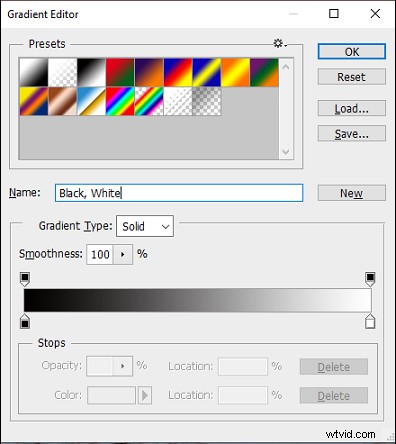Screen dimensions: 396x444
Task: Choose the Spectrum rainbow gradient preset
Action: [120, 101]
